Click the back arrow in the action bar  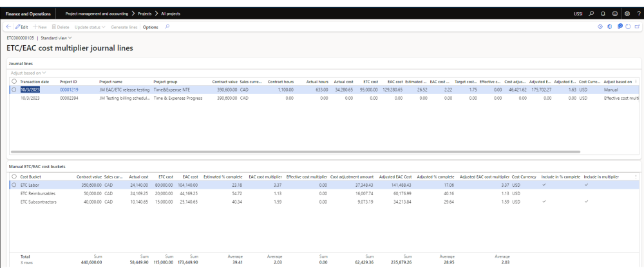pyautogui.click(x=8, y=27)
